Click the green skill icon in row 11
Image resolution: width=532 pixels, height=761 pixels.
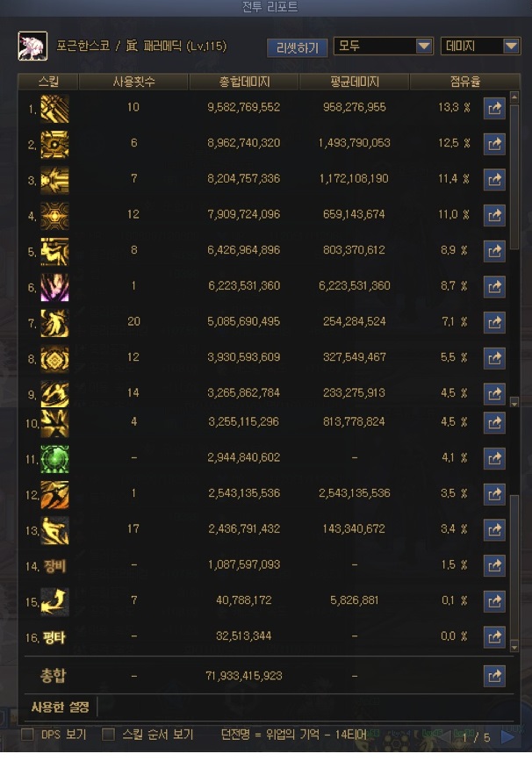coord(54,458)
